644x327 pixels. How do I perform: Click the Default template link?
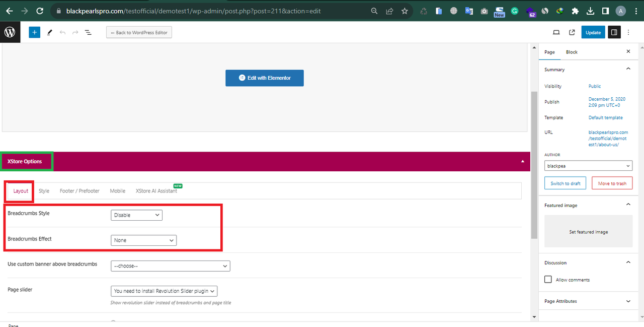pyautogui.click(x=605, y=117)
